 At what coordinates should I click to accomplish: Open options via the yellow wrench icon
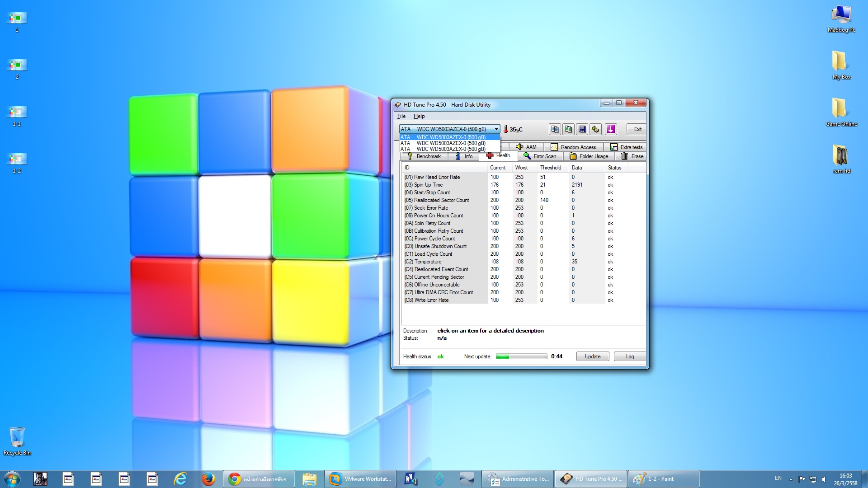595,129
